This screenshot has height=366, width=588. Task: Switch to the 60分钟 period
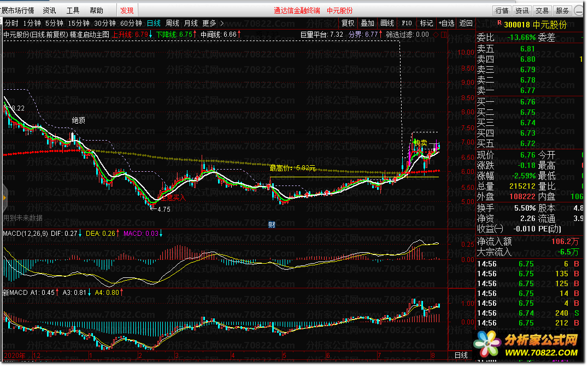(131, 24)
